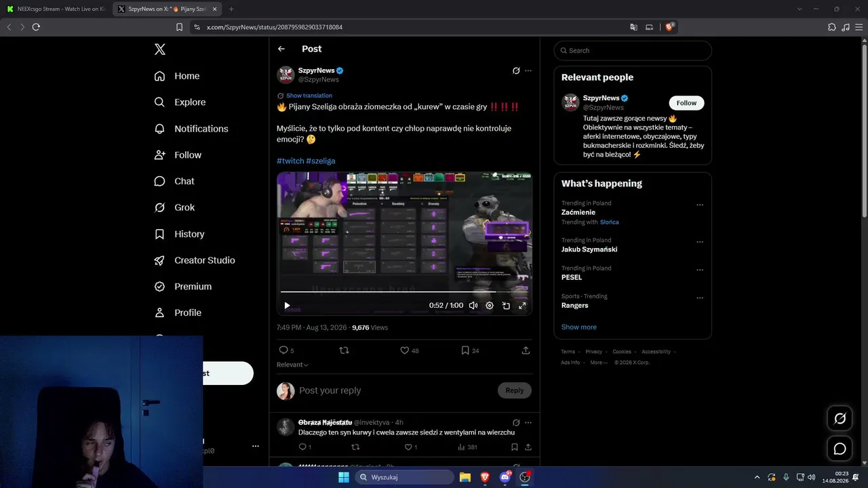Open the Windows Start menu

coord(344,477)
